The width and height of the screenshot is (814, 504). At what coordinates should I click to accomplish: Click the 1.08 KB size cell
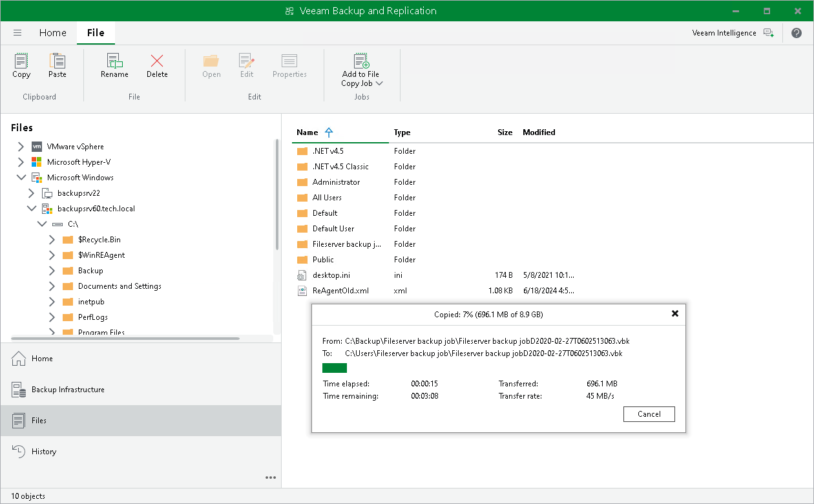coord(500,291)
